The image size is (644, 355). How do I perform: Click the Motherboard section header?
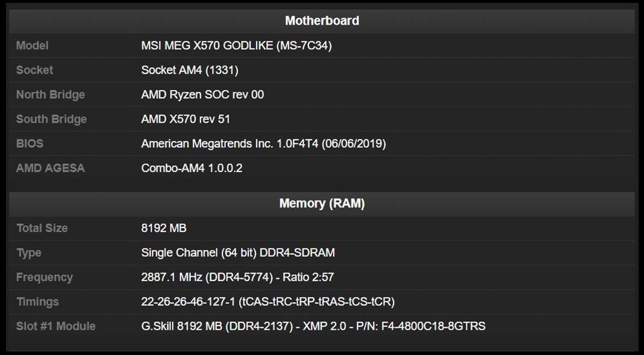[x=322, y=20]
